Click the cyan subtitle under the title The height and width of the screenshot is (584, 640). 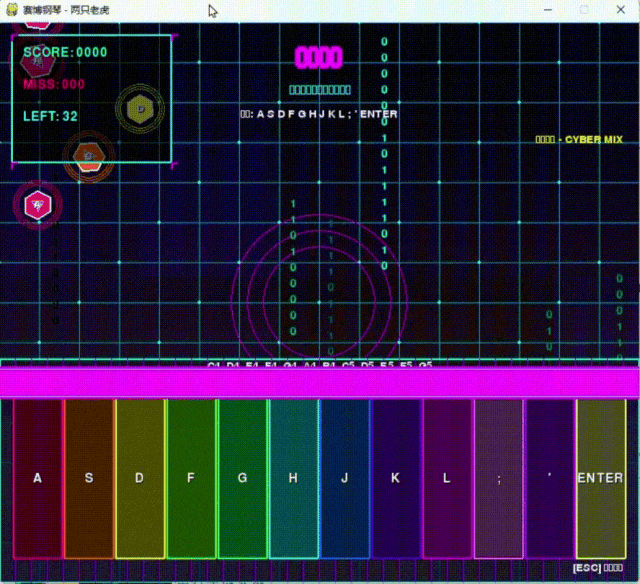coord(320,90)
